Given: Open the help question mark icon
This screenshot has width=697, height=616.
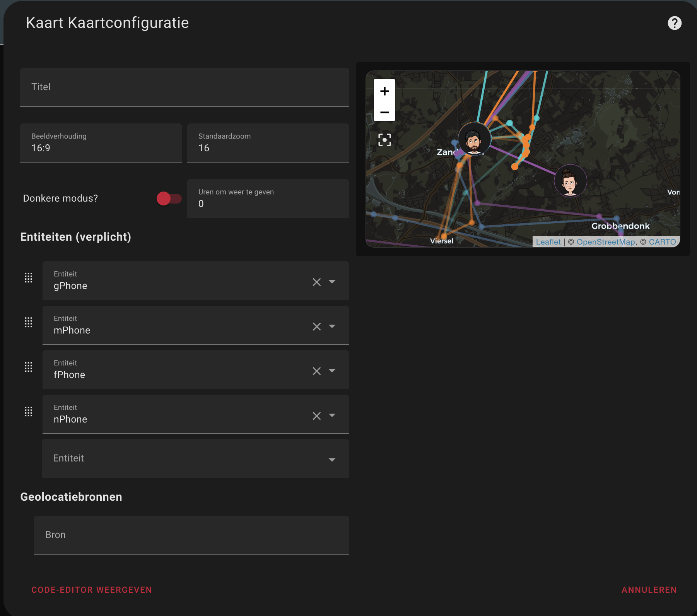Looking at the screenshot, I should point(675,23).
